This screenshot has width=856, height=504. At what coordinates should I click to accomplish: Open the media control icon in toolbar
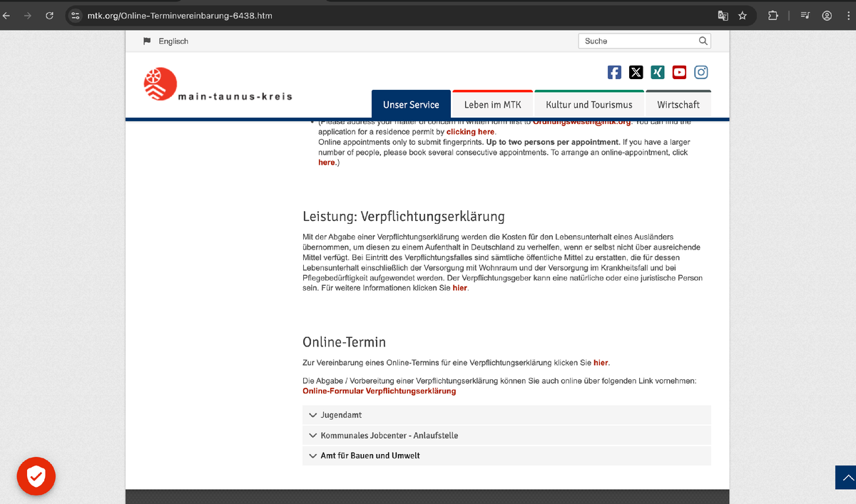[x=805, y=15]
